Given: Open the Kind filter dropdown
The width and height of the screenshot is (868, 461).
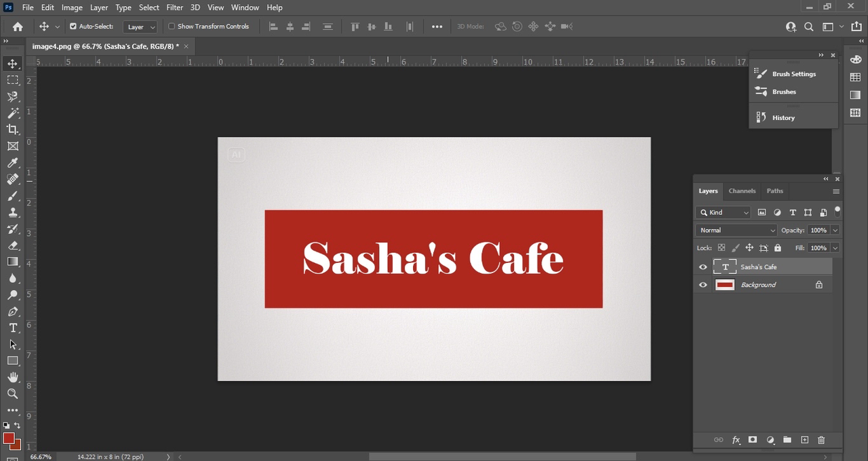Looking at the screenshot, I should click(724, 212).
